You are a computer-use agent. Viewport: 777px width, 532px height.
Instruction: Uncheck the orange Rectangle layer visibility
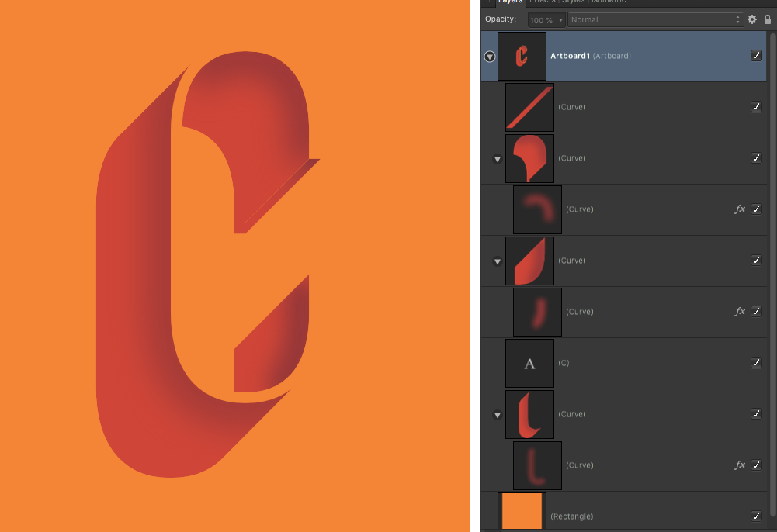point(756,516)
